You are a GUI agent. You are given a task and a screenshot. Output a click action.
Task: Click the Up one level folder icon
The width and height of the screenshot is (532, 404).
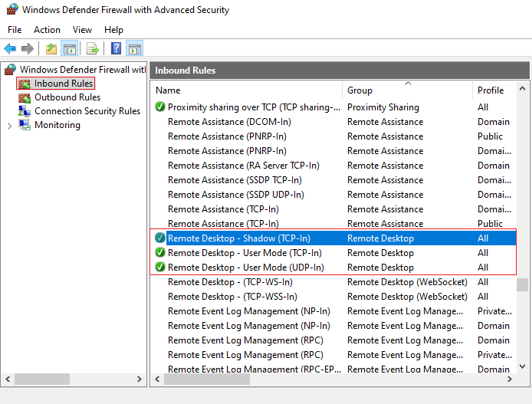[x=51, y=48]
